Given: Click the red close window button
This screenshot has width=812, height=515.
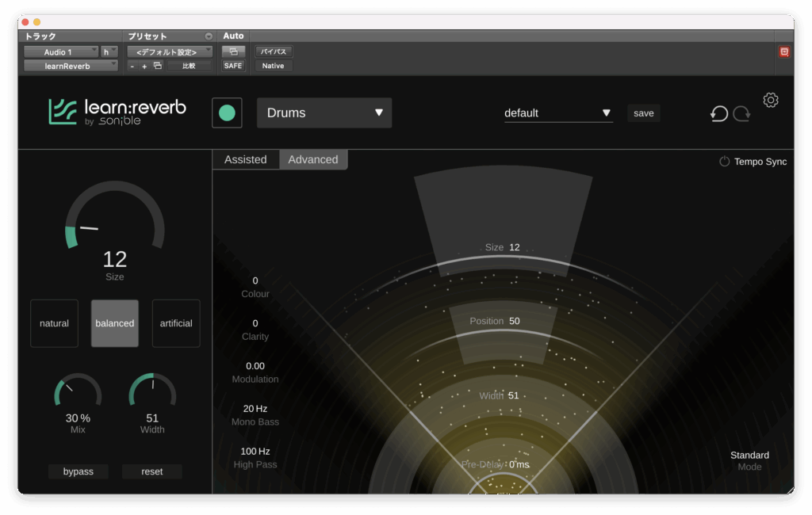Looking at the screenshot, I should [25, 21].
